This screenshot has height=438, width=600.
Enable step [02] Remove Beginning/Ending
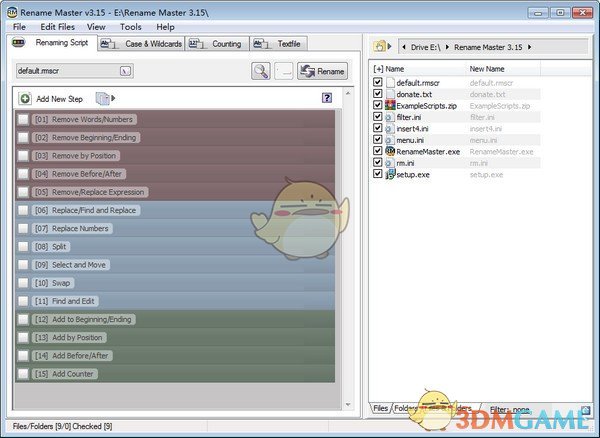click(23, 137)
